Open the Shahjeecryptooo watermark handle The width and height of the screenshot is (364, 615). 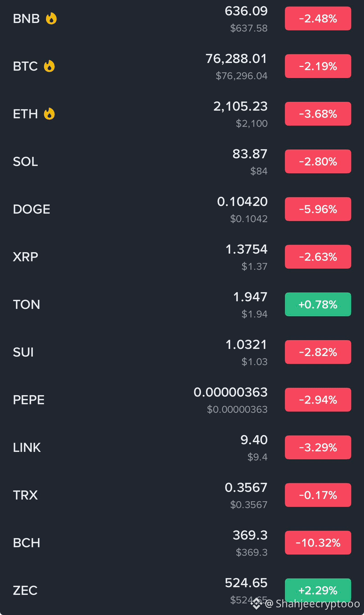(312, 604)
